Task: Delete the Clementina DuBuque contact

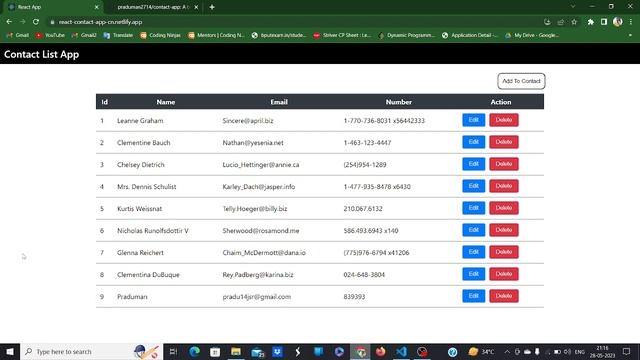Action: point(504,274)
